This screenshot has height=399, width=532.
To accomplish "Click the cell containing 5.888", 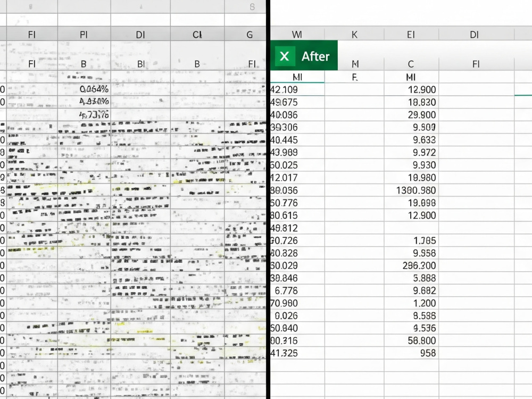I will 411,278.
